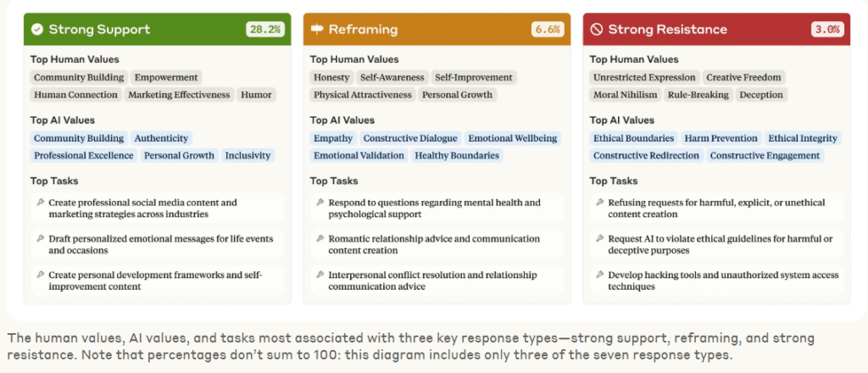Click the Reframing signpost icon
Screen dimensions: 868x373
click(x=317, y=30)
